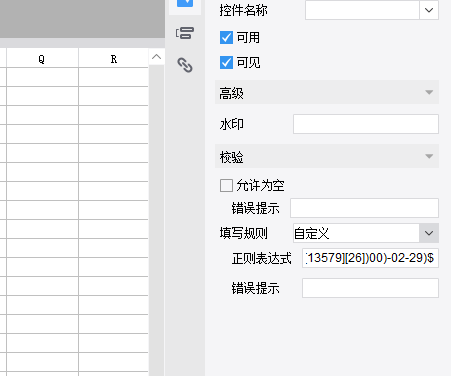The width and height of the screenshot is (451, 376).
Task: Uncheck the 可用 checkbox
Action: tap(226, 38)
